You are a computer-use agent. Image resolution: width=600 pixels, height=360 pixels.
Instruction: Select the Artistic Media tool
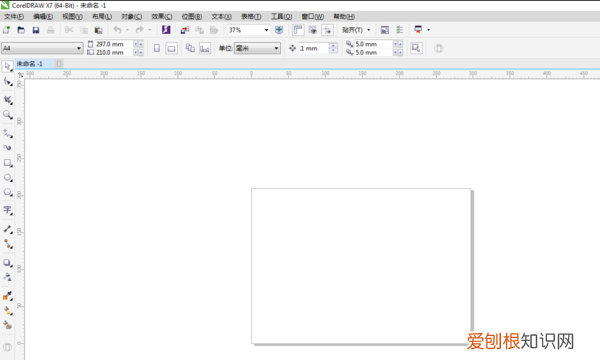pos(7,148)
